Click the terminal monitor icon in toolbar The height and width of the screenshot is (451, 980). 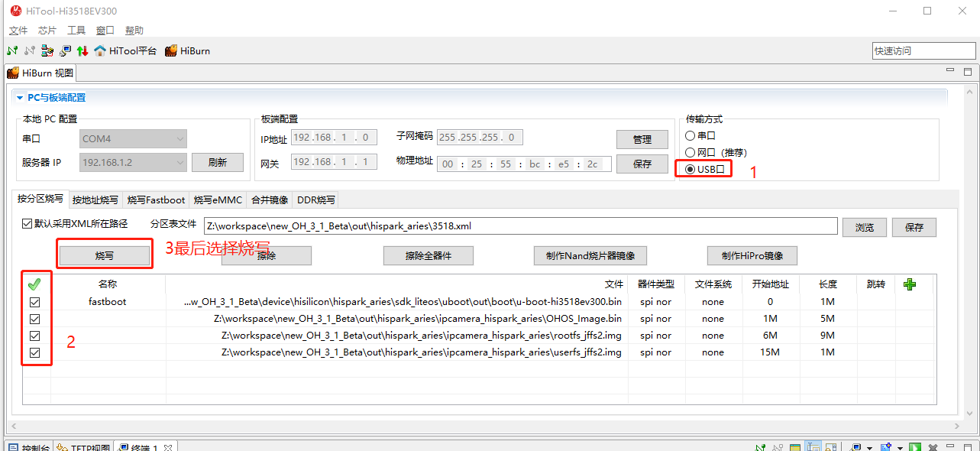[65, 51]
